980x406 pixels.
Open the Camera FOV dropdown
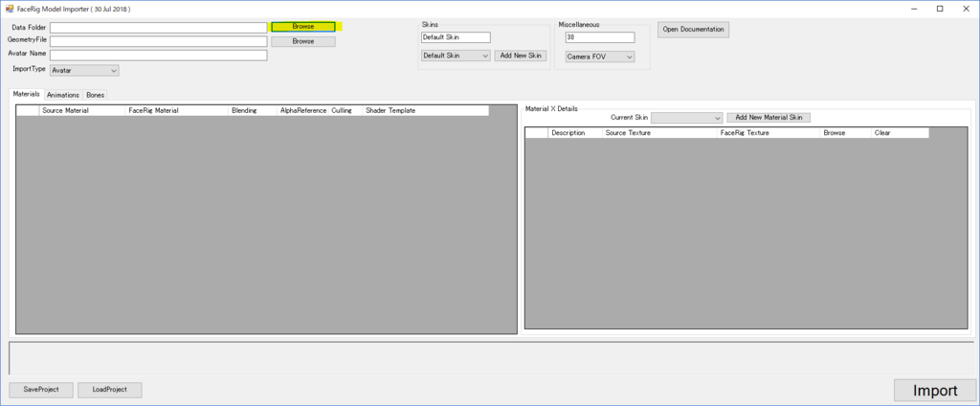[x=600, y=56]
